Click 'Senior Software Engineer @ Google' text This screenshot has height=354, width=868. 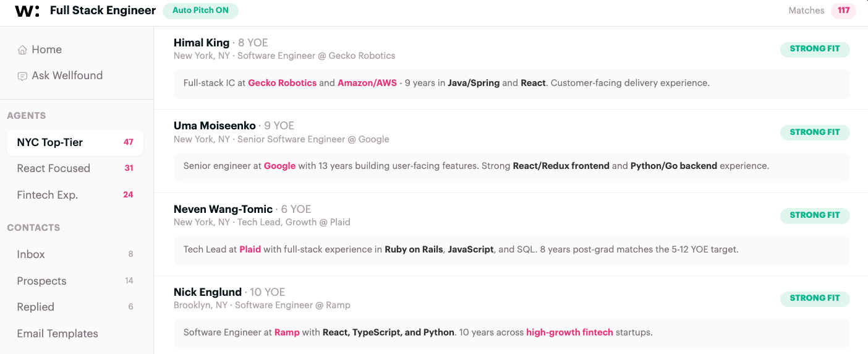(313, 139)
